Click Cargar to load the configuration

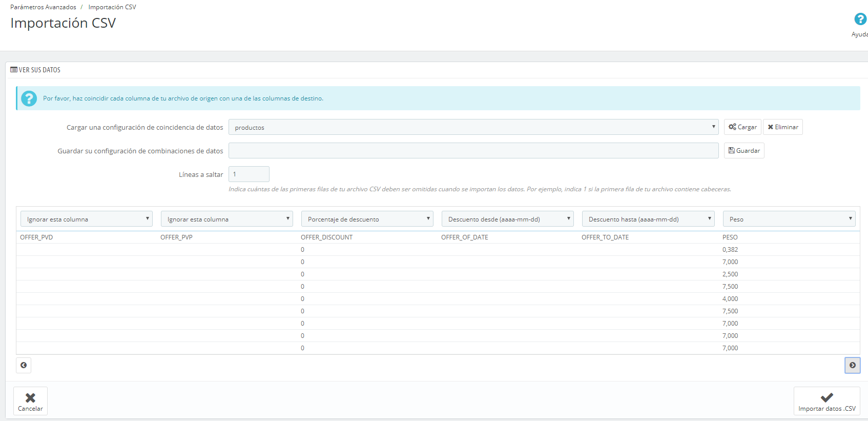(x=742, y=127)
